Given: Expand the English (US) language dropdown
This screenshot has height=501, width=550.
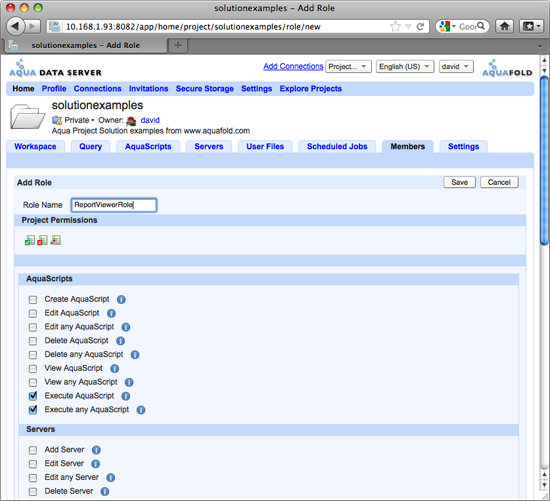Looking at the screenshot, I should pos(405,66).
